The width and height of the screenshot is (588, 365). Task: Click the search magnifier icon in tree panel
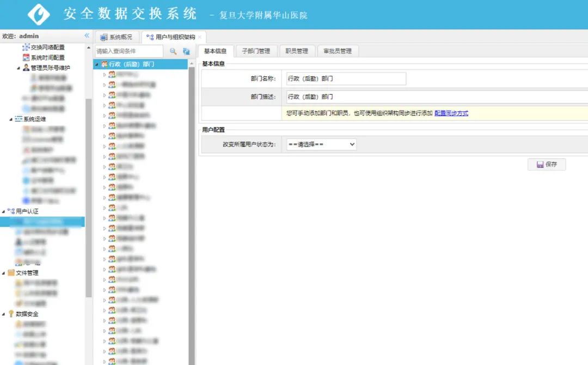173,51
